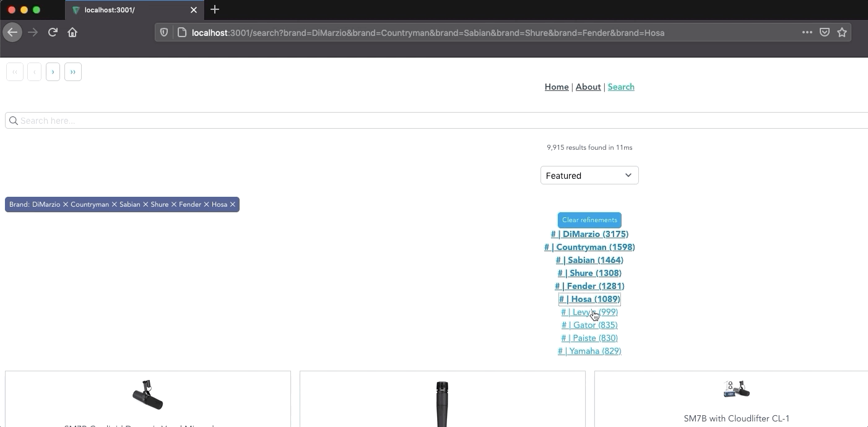
Task: Remove Hosa from current refinements
Action: 232,204
